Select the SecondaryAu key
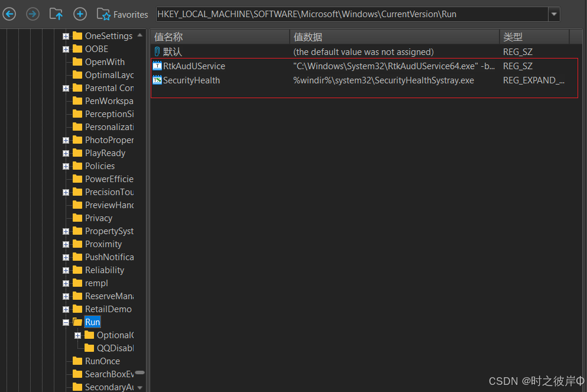 (x=109, y=387)
